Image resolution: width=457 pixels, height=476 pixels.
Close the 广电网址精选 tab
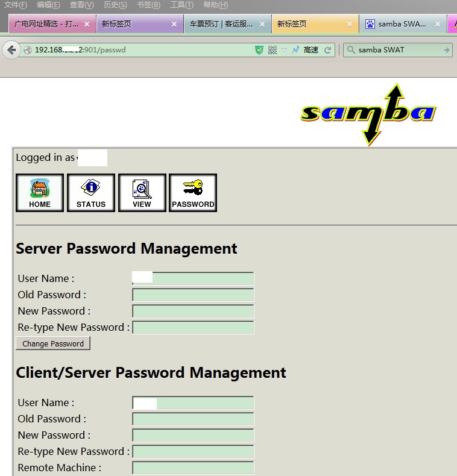(x=87, y=24)
